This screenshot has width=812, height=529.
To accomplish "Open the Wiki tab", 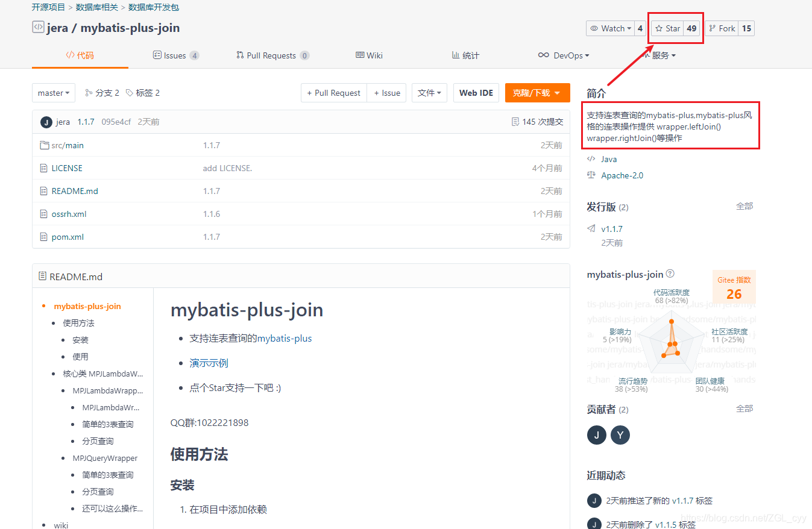I will tap(369, 55).
